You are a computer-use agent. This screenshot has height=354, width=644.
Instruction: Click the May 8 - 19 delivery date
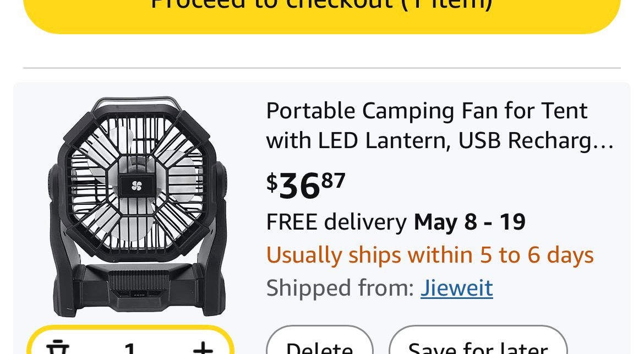coord(470,222)
